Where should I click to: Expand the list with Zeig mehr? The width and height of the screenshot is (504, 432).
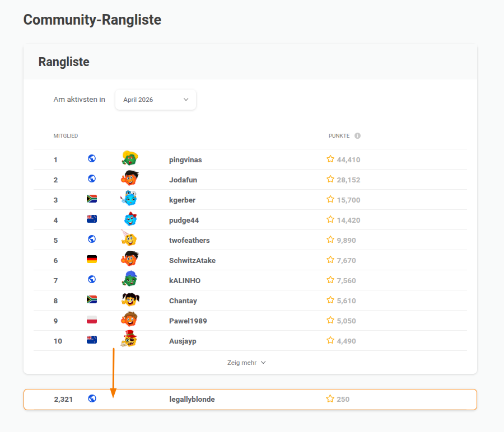tap(246, 363)
